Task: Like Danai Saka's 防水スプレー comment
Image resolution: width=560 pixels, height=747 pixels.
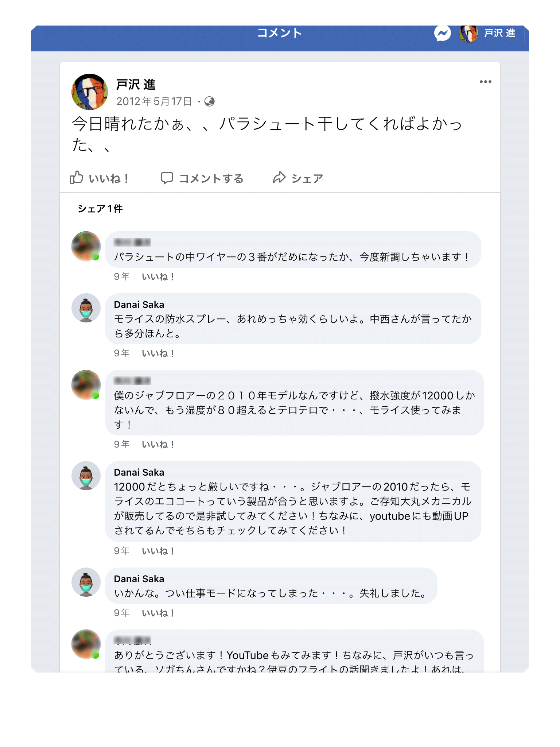Action: coord(158,353)
